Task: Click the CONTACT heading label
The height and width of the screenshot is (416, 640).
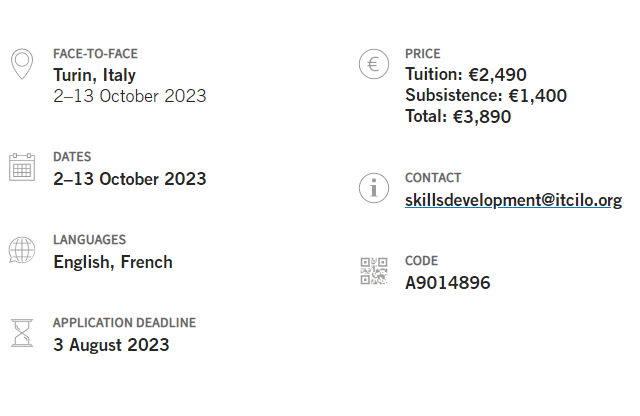Action: tap(433, 178)
